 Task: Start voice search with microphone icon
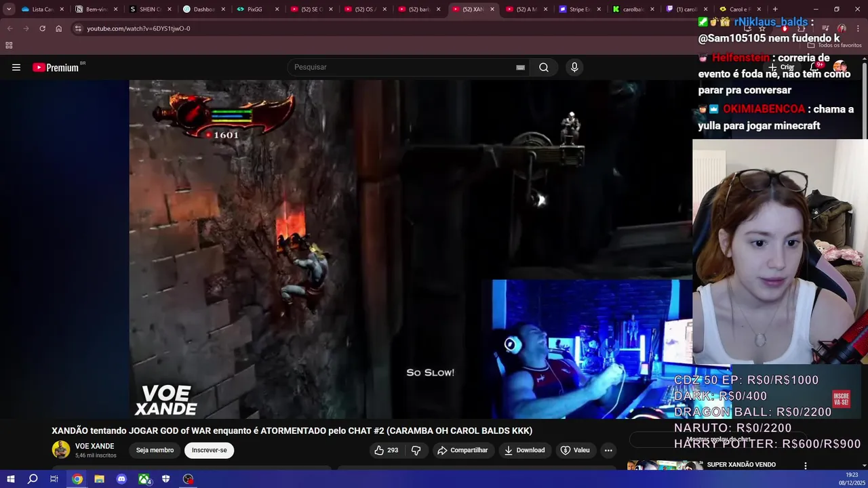click(x=574, y=67)
